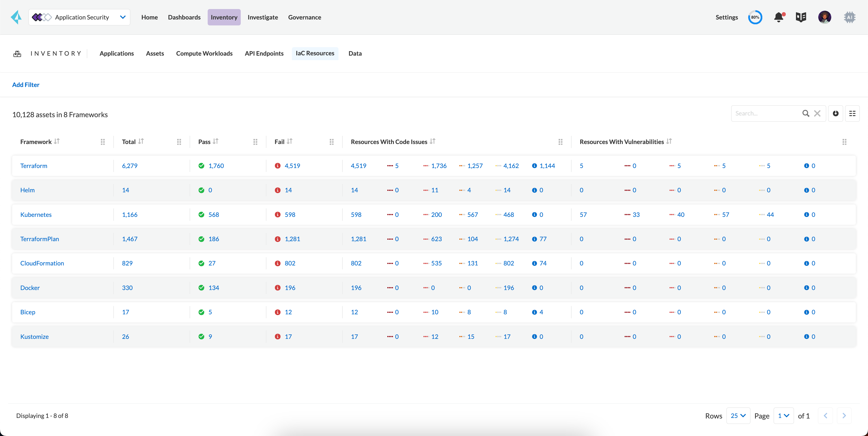Open the Helm framework link
The width and height of the screenshot is (868, 436).
click(27, 190)
